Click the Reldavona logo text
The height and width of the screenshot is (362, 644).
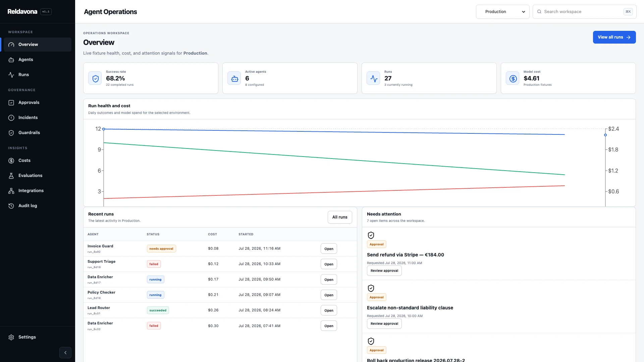point(22,12)
